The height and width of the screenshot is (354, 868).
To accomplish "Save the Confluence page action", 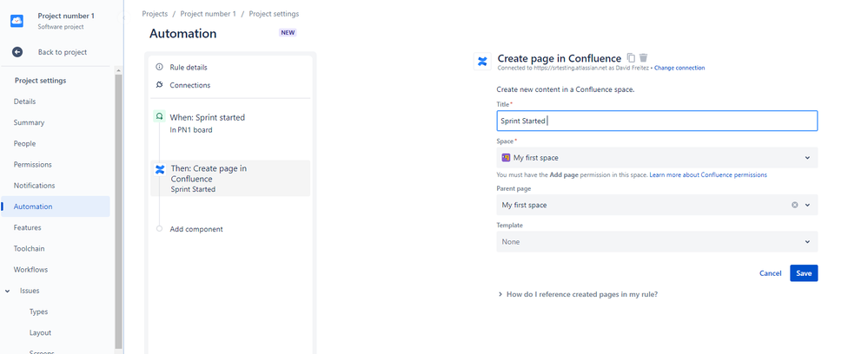I will pos(803,273).
